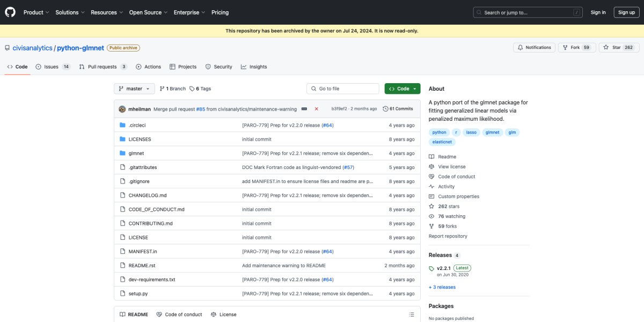Click the Notifications bell button

click(534, 48)
